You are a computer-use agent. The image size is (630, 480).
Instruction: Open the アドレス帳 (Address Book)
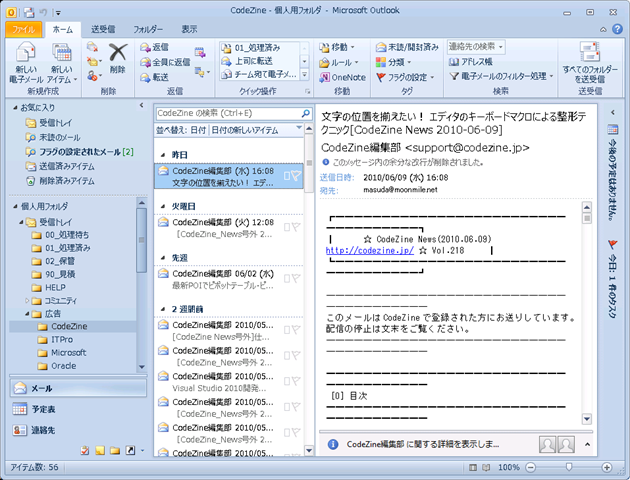tap(480, 61)
